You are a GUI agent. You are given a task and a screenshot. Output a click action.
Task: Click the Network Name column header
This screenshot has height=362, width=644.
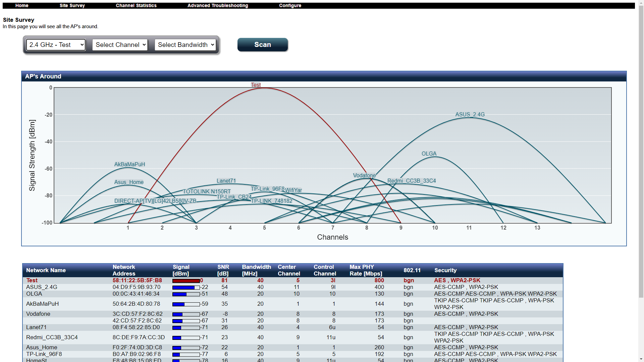coord(46,270)
